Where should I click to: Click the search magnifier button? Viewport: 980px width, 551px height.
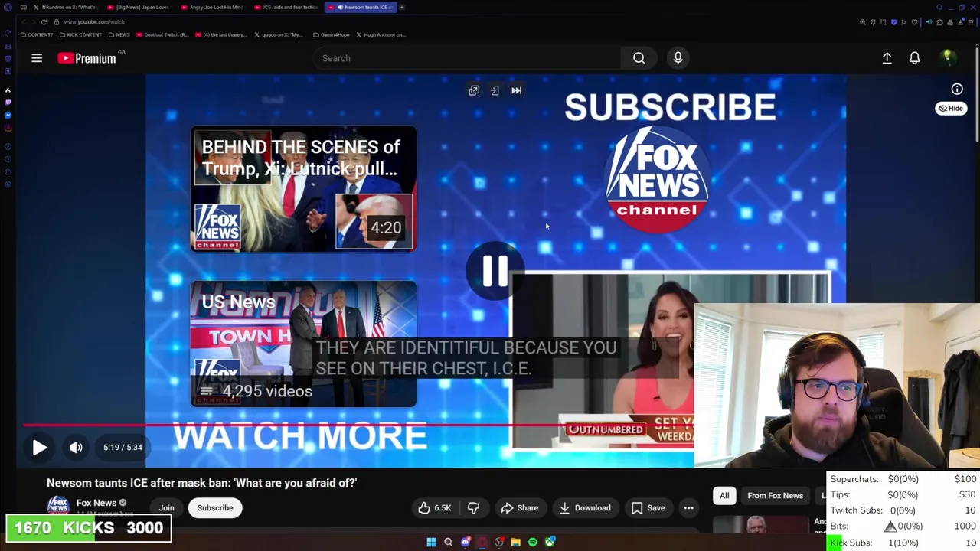coord(639,58)
